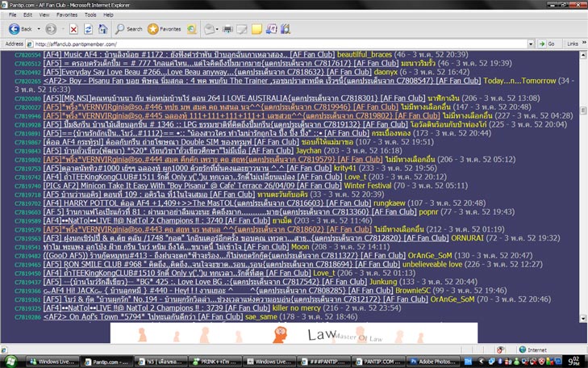This screenshot has width=588, height=368.
Task: Switch to the PANTIP.COM taskbar button
Action: click(379, 362)
